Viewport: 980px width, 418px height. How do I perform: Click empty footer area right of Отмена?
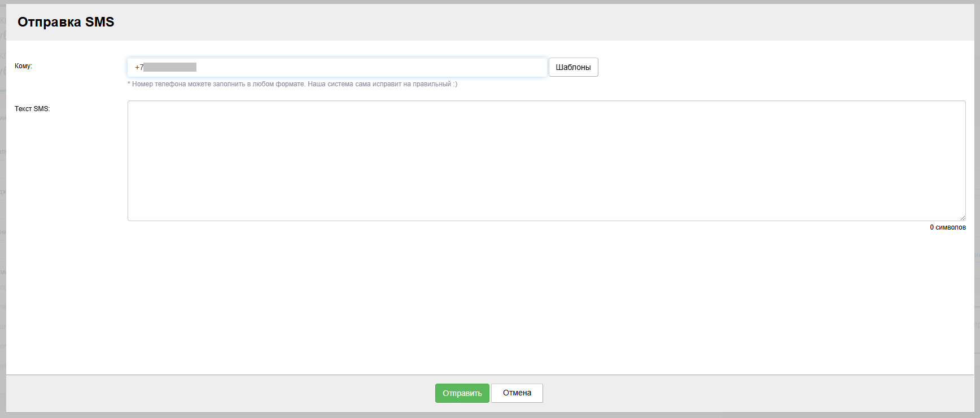[x=734, y=393]
